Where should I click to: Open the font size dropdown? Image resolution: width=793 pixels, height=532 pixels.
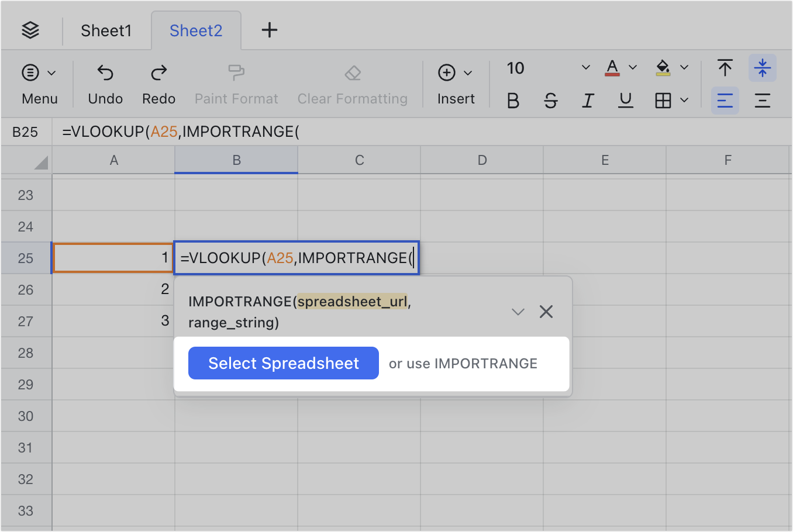(x=585, y=67)
